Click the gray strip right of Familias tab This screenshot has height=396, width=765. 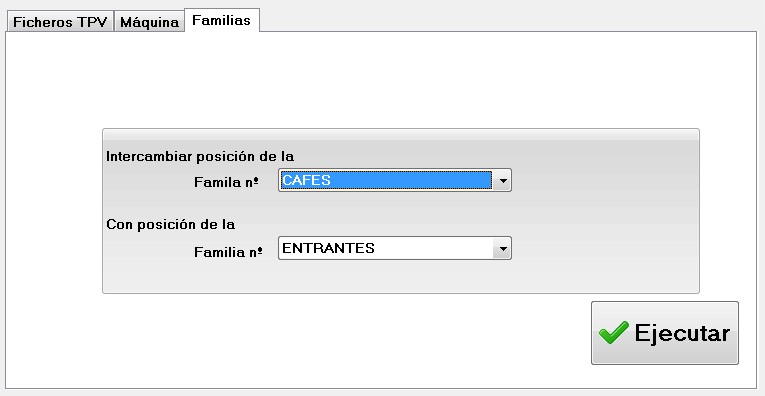(x=510, y=17)
